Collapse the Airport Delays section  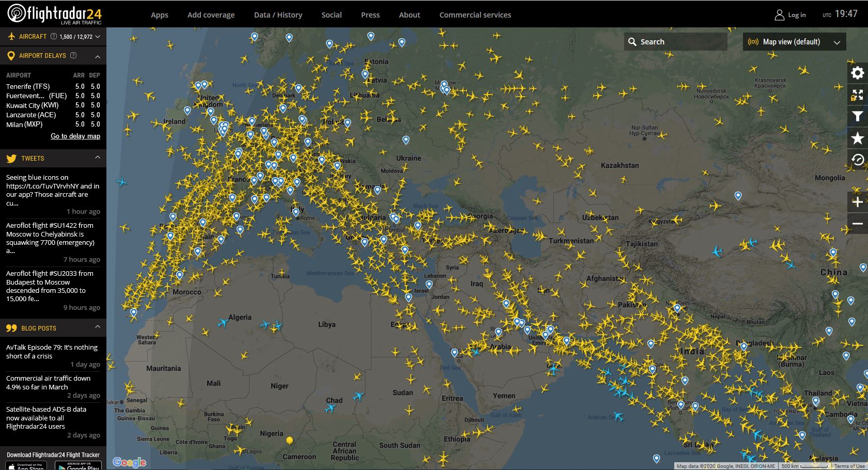click(97, 56)
